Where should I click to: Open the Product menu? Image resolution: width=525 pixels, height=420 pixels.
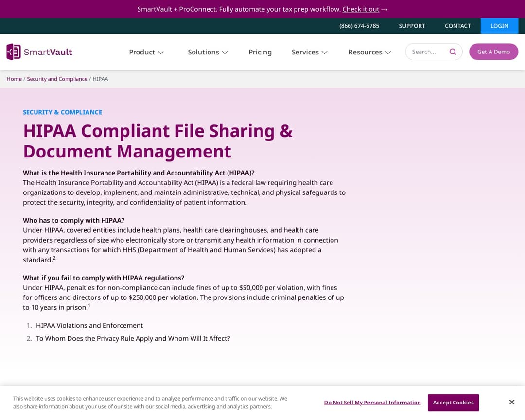(142, 52)
